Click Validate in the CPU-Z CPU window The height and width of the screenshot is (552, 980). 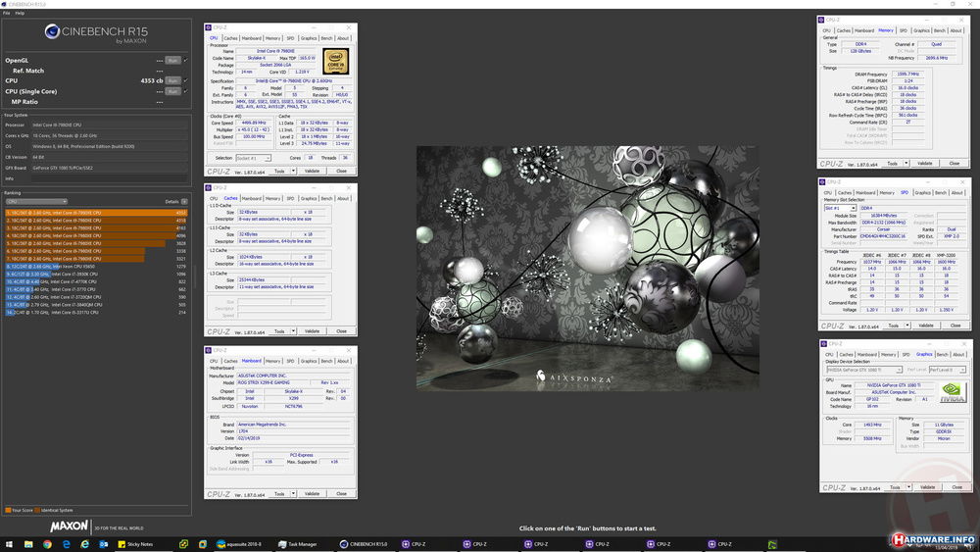(x=312, y=172)
